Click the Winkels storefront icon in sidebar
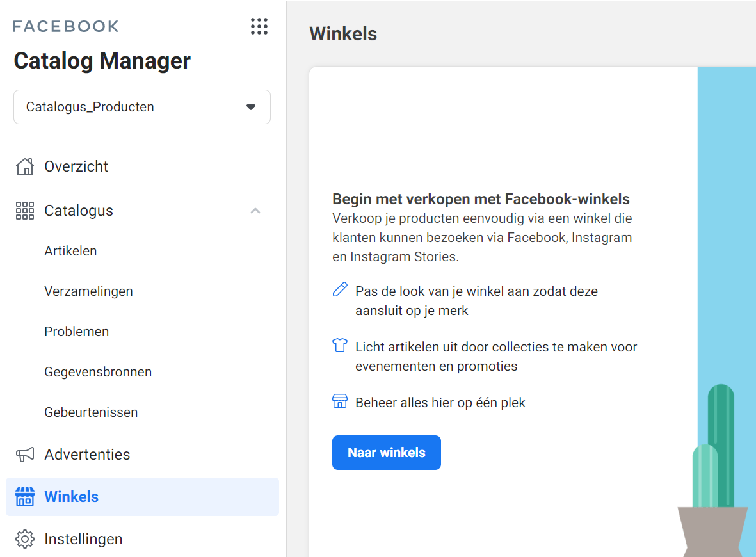This screenshot has height=557, width=756. [25, 497]
